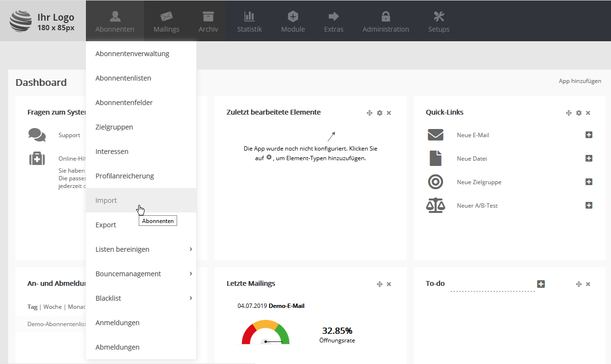The height and width of the screenshot is (364, 611).
Task: Expand the Bouncemanagement submenu
Action: click(191, 273)
